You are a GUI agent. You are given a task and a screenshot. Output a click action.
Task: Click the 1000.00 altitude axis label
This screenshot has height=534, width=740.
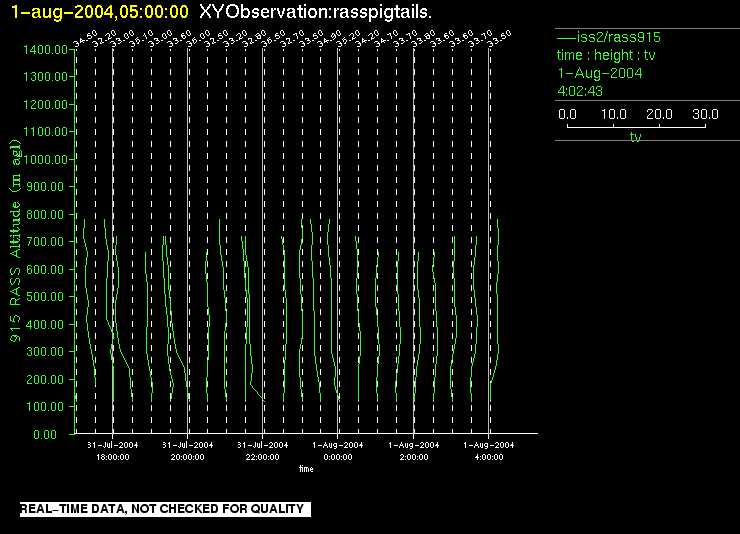click(x=45, y=159)
